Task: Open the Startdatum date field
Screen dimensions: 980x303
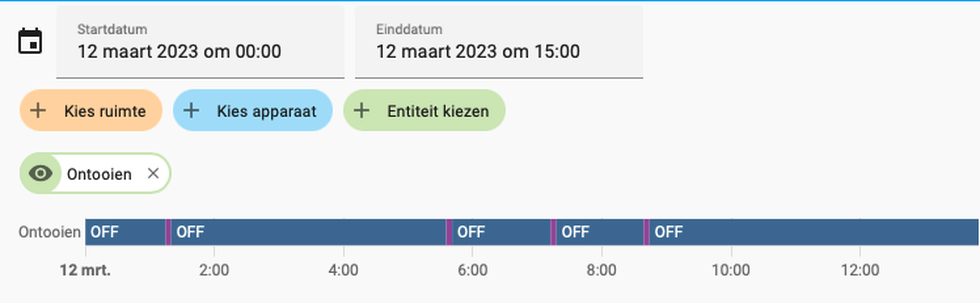Action: coord(200,42)
